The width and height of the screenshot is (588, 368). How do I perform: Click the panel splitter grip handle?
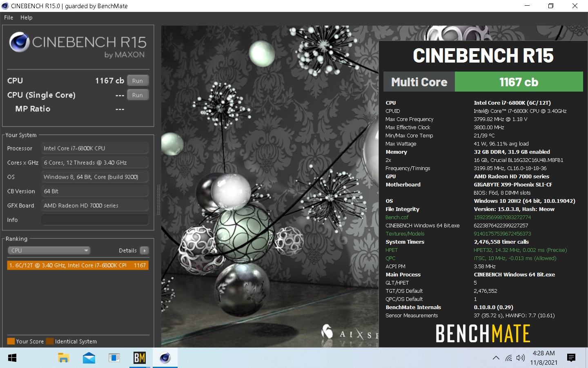tap(158, 200)
